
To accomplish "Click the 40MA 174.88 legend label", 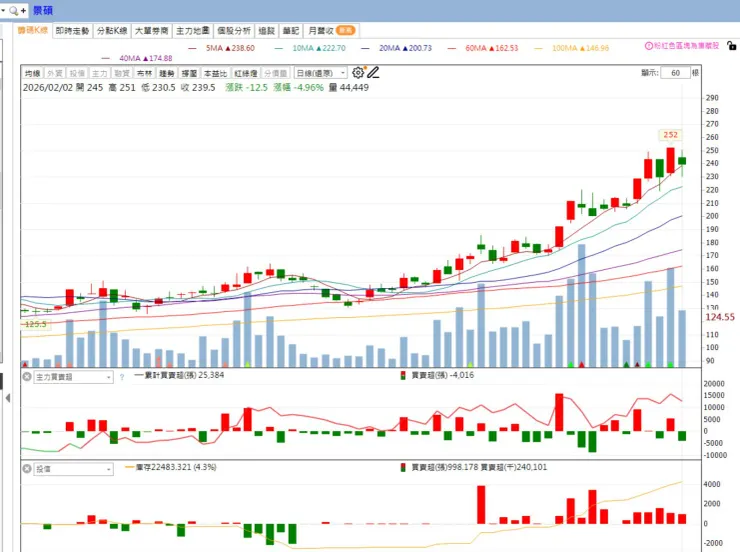I will coord(145,59).
